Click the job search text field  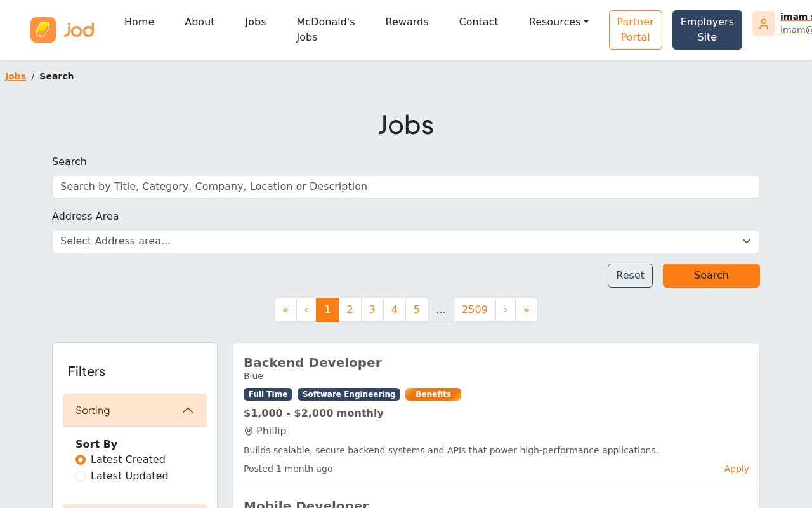point(406,187)
